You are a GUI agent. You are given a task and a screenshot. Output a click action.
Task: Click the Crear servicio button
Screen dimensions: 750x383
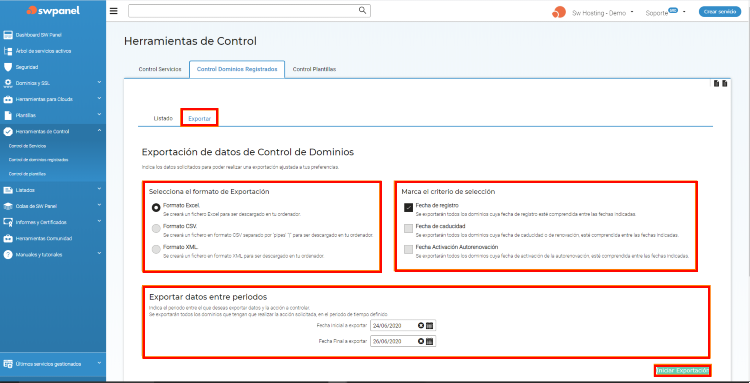pyautogui.click(x=720, y=12)
